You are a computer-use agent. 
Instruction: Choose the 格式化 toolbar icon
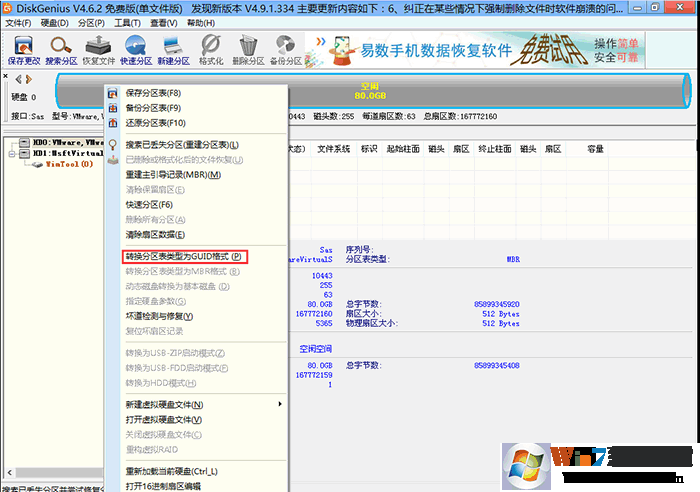click(211, 48)
